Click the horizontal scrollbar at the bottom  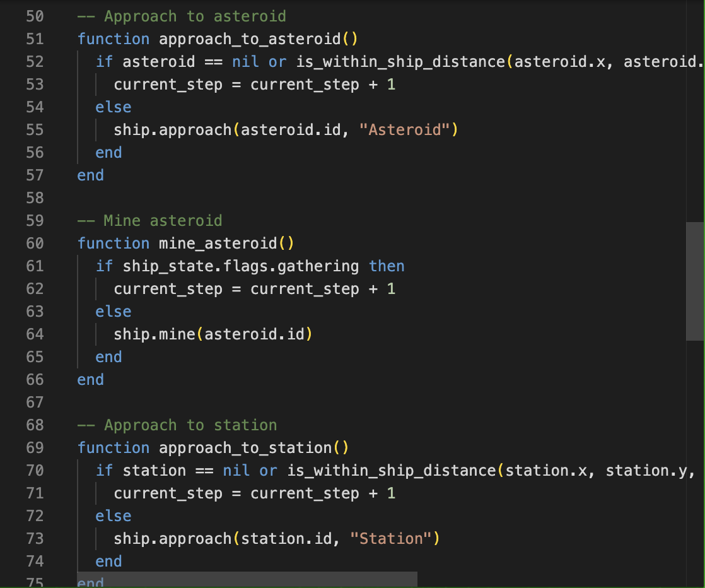[x=246, y=579]
